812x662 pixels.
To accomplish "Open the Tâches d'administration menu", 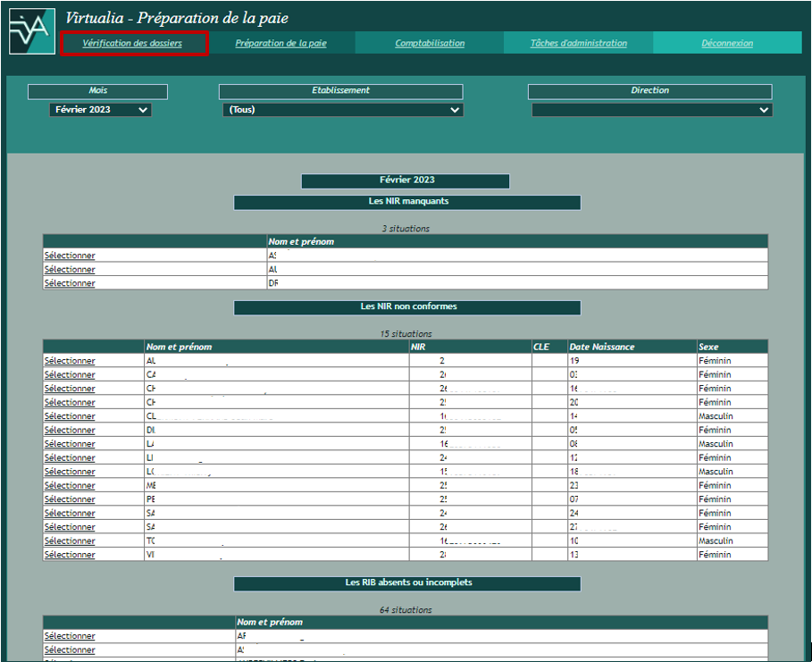I will pyautogui.click(x=578, y=43).
